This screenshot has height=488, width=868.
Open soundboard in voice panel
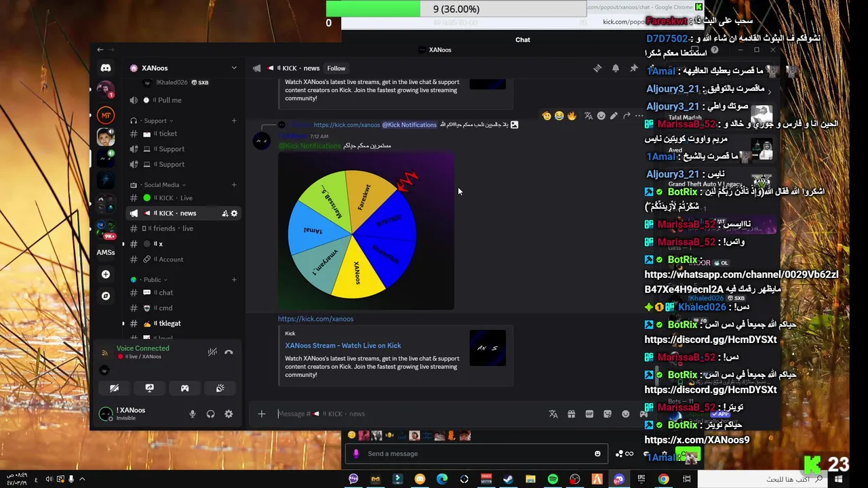(x=220, y=388)
